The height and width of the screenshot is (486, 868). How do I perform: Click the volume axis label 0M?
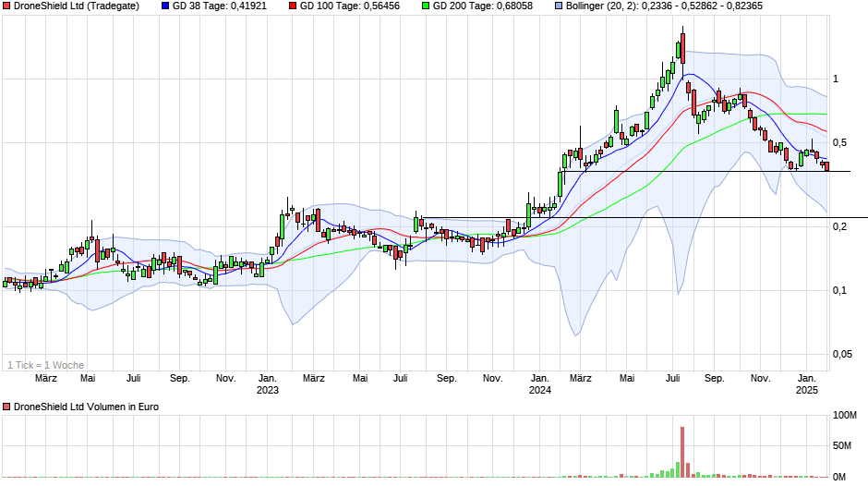(839, 477)
